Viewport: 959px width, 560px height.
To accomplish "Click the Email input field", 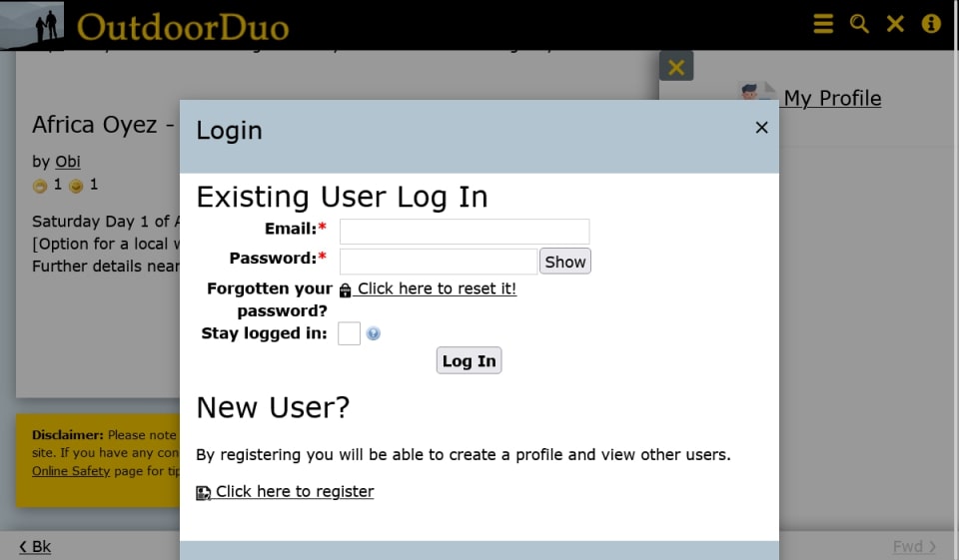I will click(x=465, y=232).
